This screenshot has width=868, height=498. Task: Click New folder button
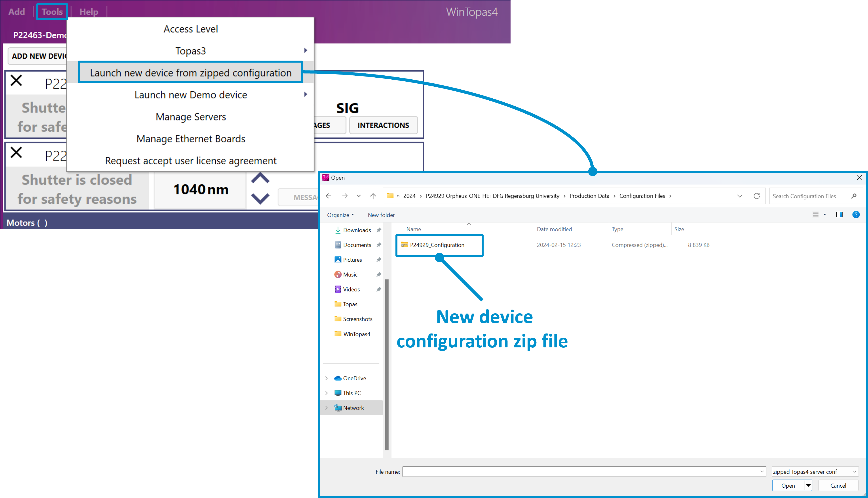coord(381,215)
